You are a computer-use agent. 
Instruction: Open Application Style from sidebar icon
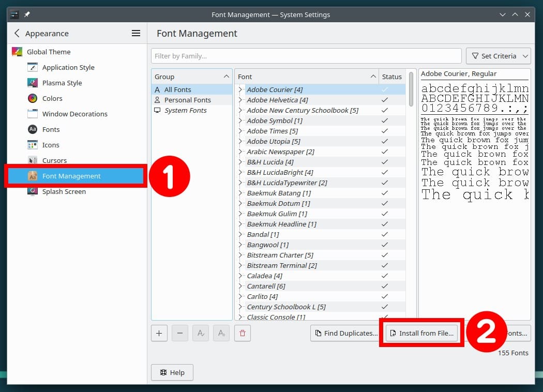click(x=33, y=67)
